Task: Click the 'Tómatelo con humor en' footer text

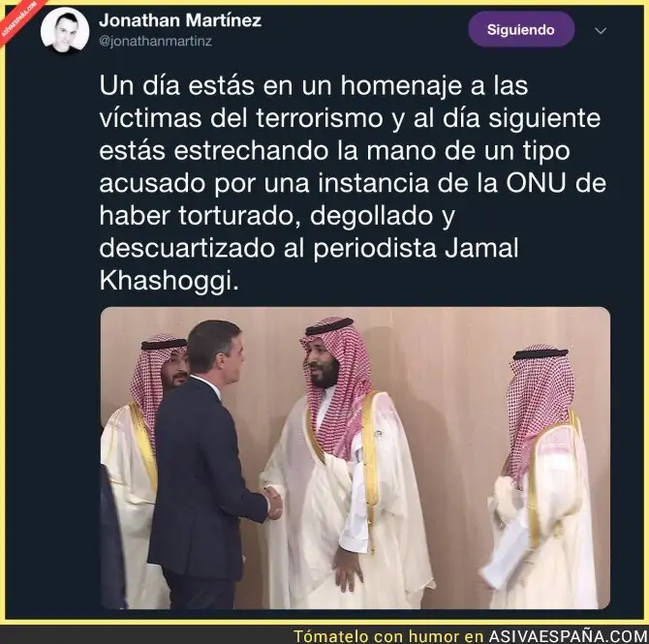Action: (x=388, y=635)
